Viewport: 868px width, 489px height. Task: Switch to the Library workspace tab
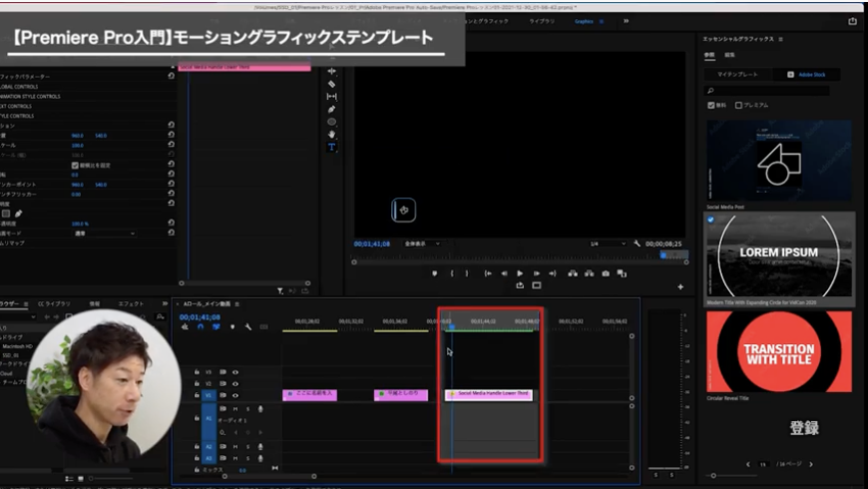point(542,21)
